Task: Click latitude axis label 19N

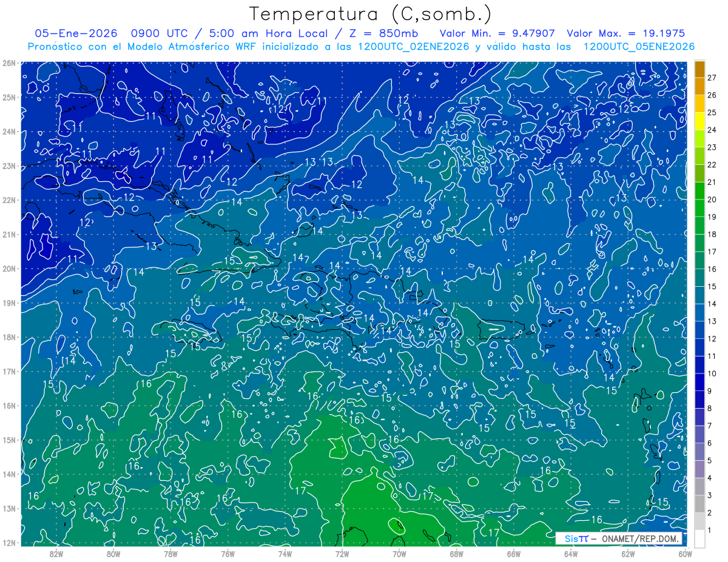Action: (8, 303)
